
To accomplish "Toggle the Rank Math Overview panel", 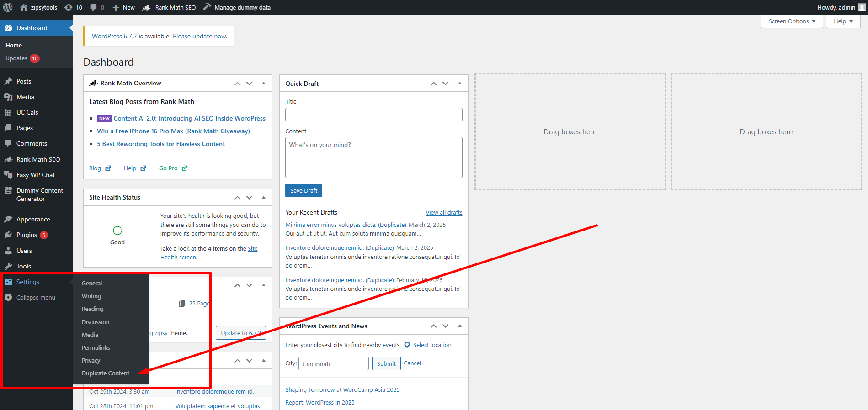I will pos(264,83).
